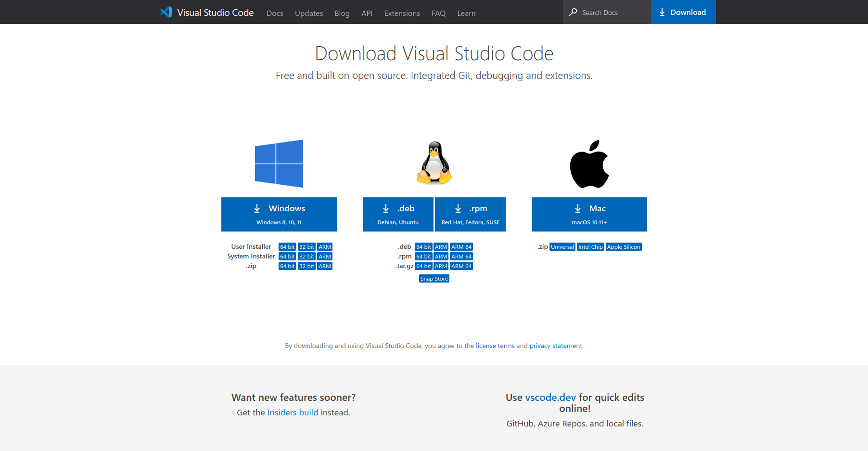The width and height of the screenshot is (868, 451).
Task: Go to the Blog section
Action: [342, 13]
